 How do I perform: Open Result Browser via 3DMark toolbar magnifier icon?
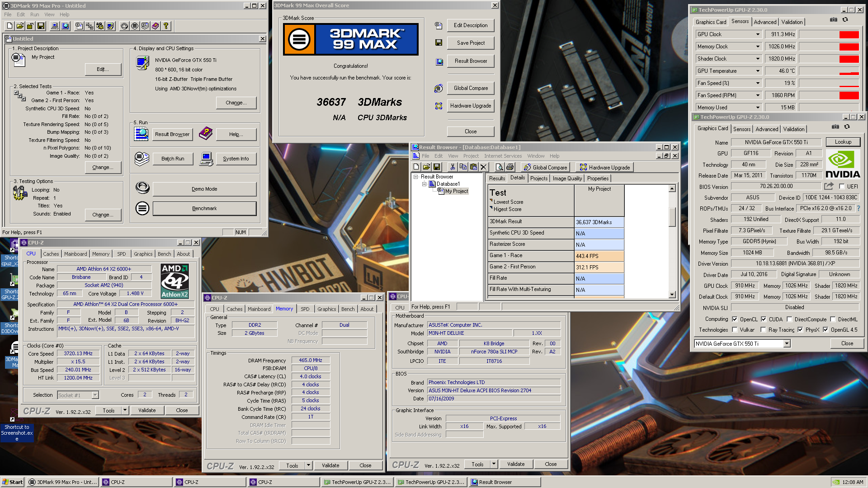(x=66, y=26)
